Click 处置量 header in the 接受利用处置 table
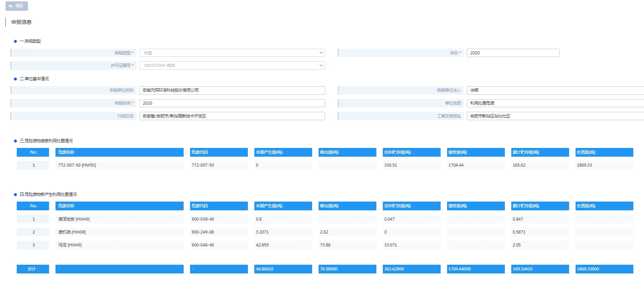Screen dimensions: 644x294 coord(604,153)
